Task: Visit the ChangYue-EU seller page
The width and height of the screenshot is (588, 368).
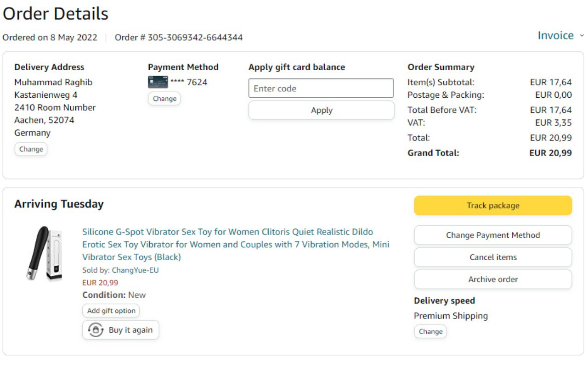Action: point(135,270)
